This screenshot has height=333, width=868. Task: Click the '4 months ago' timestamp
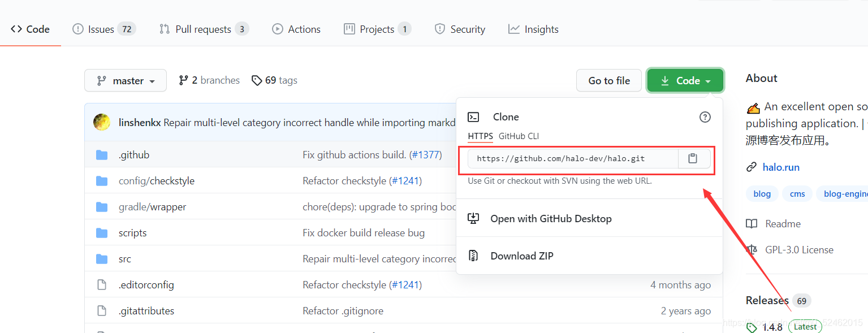[x=680, y=285]
